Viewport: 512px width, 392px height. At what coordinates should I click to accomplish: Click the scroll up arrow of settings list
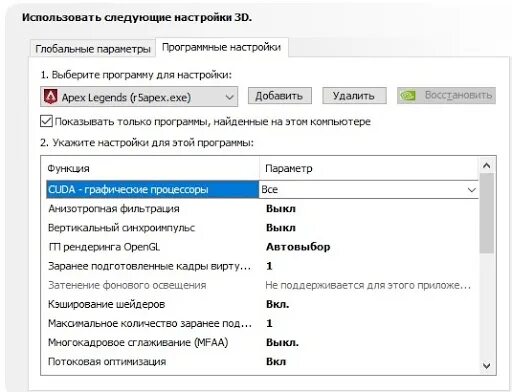pos(486,165)
